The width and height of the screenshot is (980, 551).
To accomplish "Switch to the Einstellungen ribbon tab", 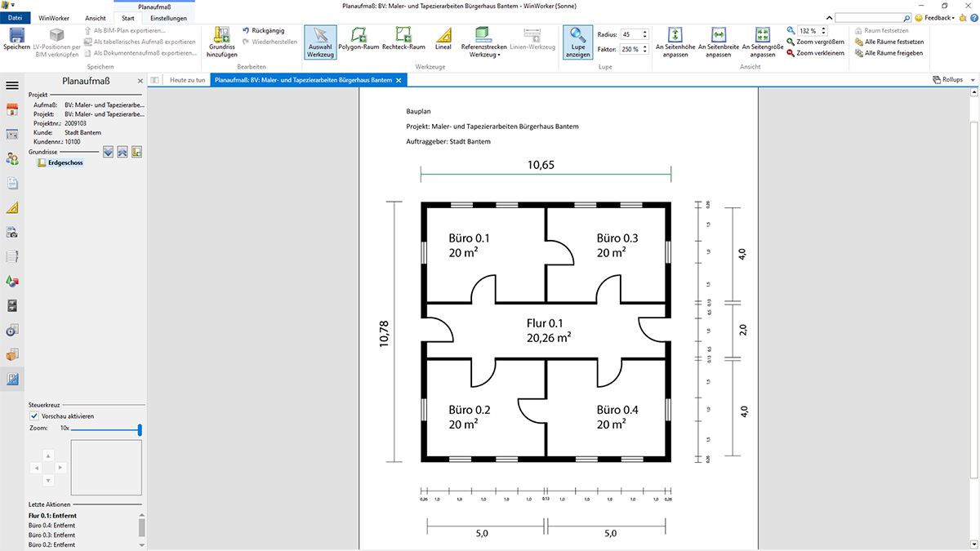I will (168, 18).
